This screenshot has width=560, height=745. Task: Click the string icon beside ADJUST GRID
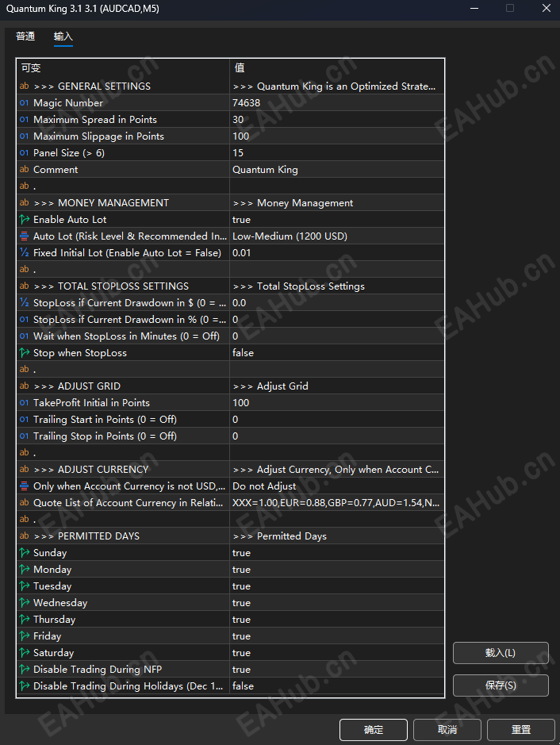point(25,386)
